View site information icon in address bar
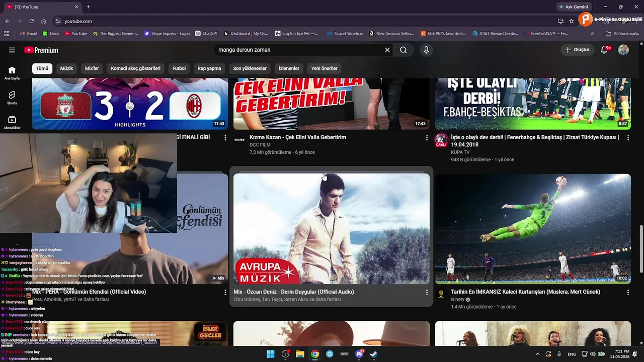Screen dimensions: 644x362 [58, 21]
